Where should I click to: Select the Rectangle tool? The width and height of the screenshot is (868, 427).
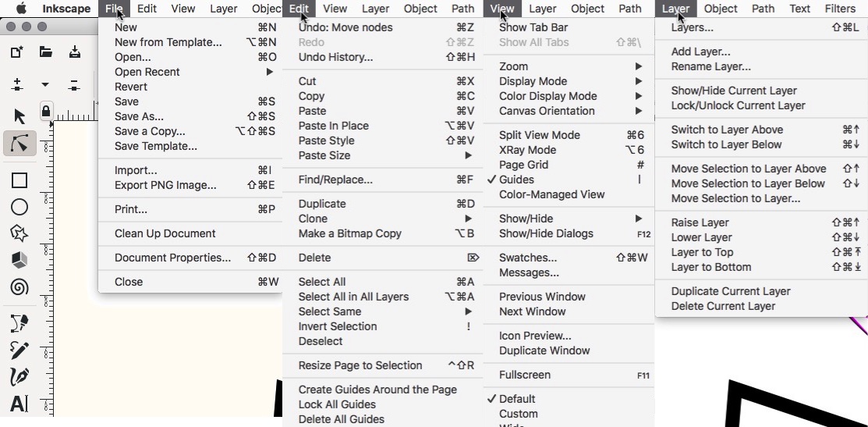point(19,180)
